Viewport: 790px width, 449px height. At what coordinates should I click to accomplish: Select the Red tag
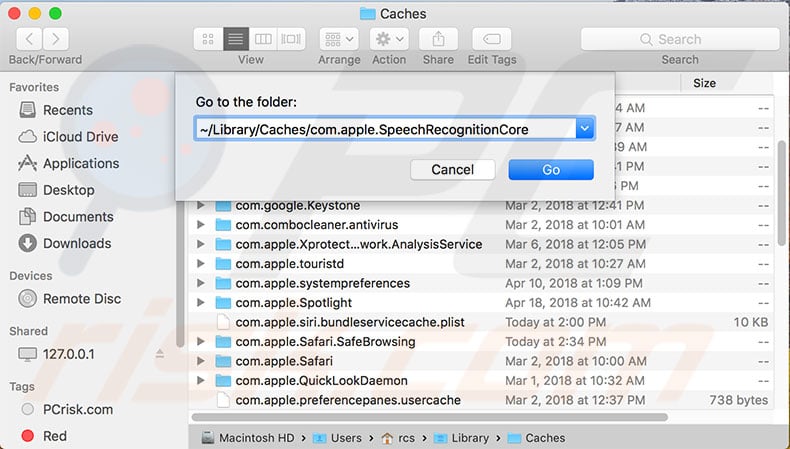coord(54,436)
